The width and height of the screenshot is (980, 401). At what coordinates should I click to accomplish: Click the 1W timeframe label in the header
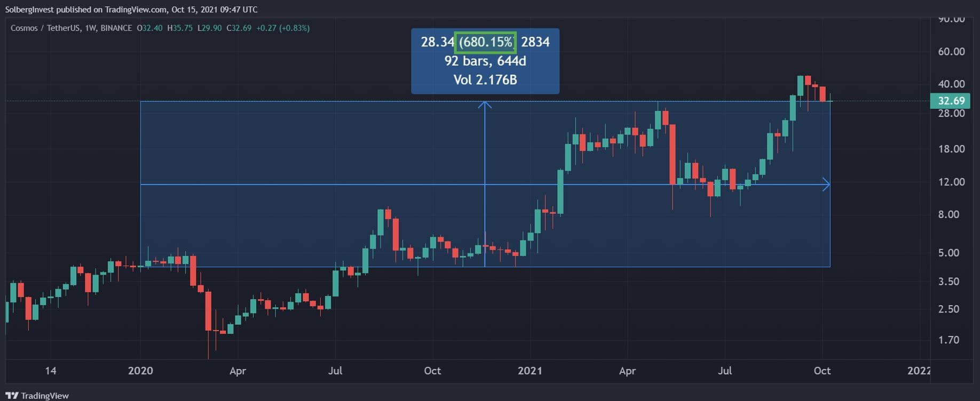(90, 28)
